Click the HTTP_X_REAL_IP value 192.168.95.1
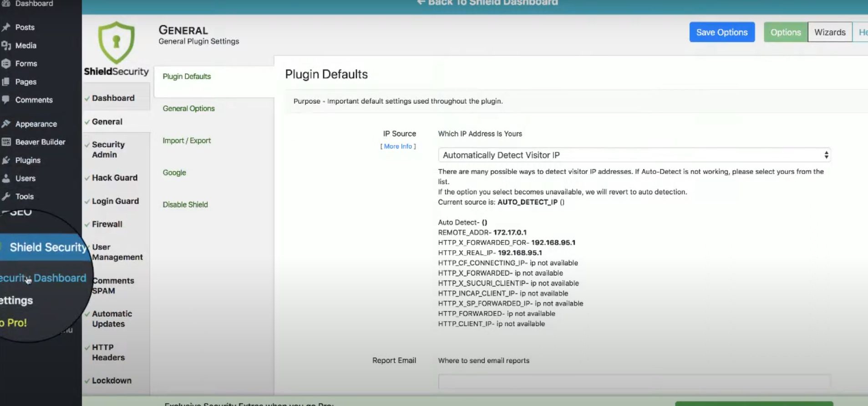Viewport: 868px width, 406px height. (520, 253)
